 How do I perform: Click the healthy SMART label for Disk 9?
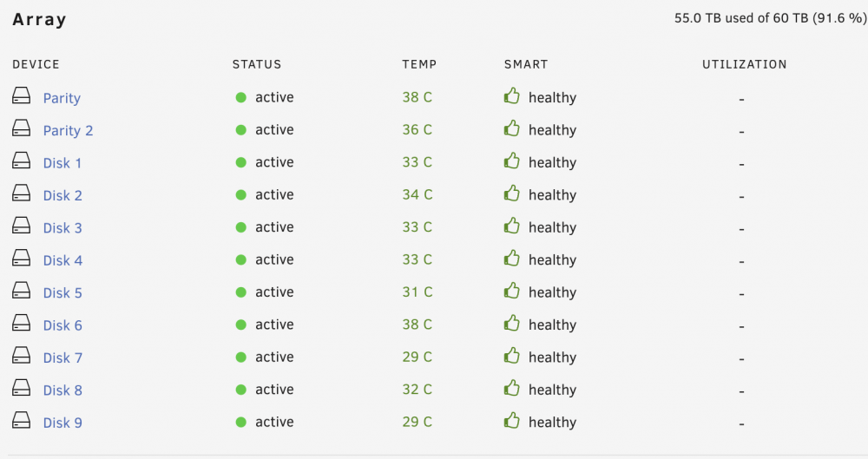pos(552,423)
